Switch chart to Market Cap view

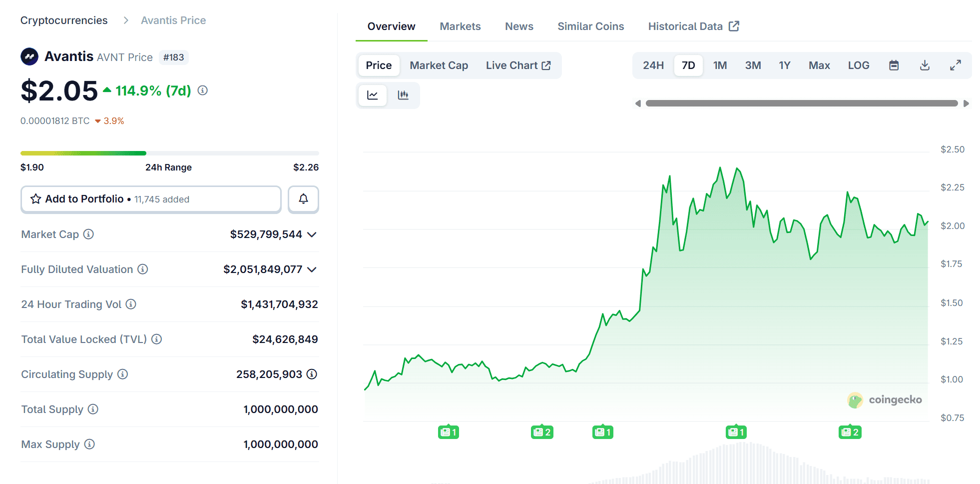(x=439, y=65)
